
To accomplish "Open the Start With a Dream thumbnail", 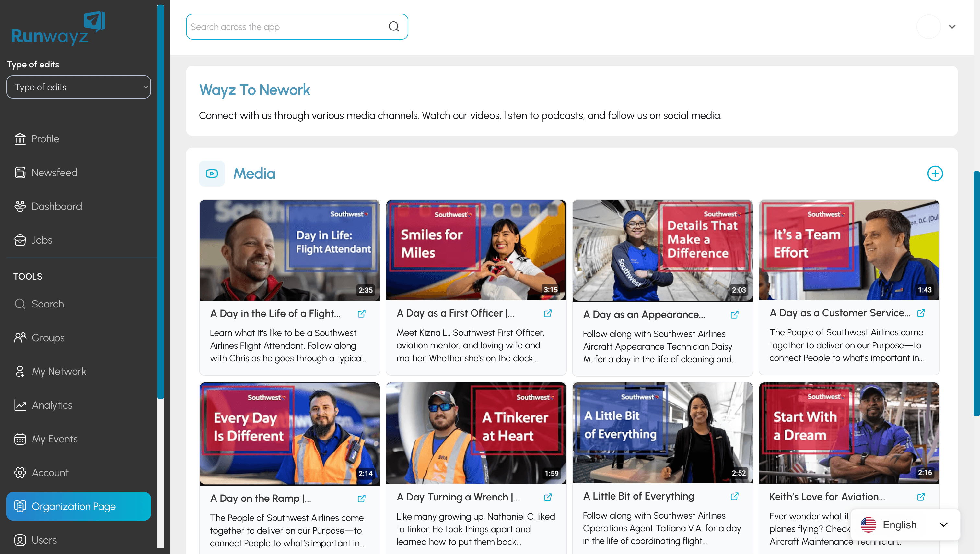I will coord(849,433).
